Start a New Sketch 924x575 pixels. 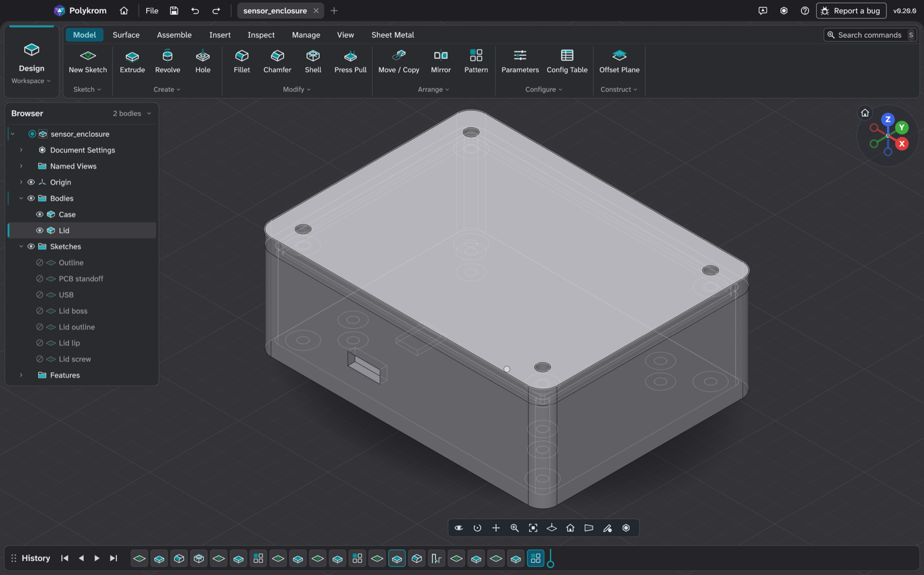[88, 62]
